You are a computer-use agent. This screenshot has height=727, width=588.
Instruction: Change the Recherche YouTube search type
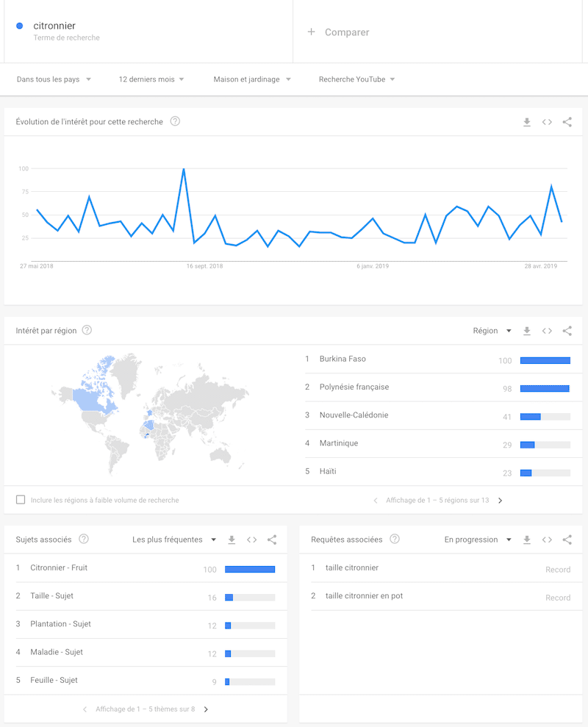[x=357, y=79]
